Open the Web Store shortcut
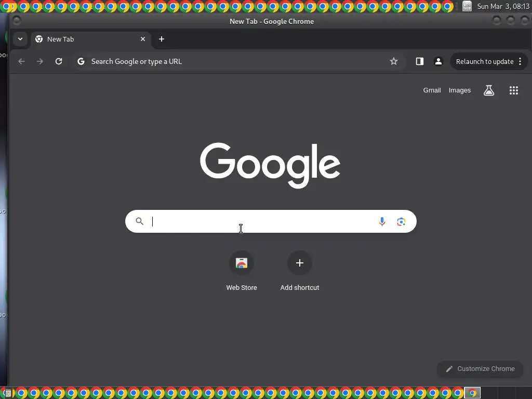Viewport: 532px width, 399px height. pyautogui.click(x=242, y=271)
